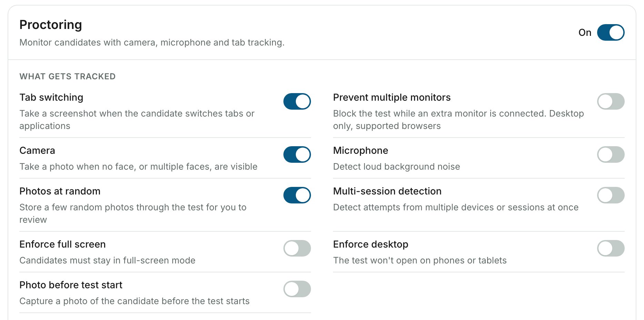Click the Tab switching label text

(51, 98)
